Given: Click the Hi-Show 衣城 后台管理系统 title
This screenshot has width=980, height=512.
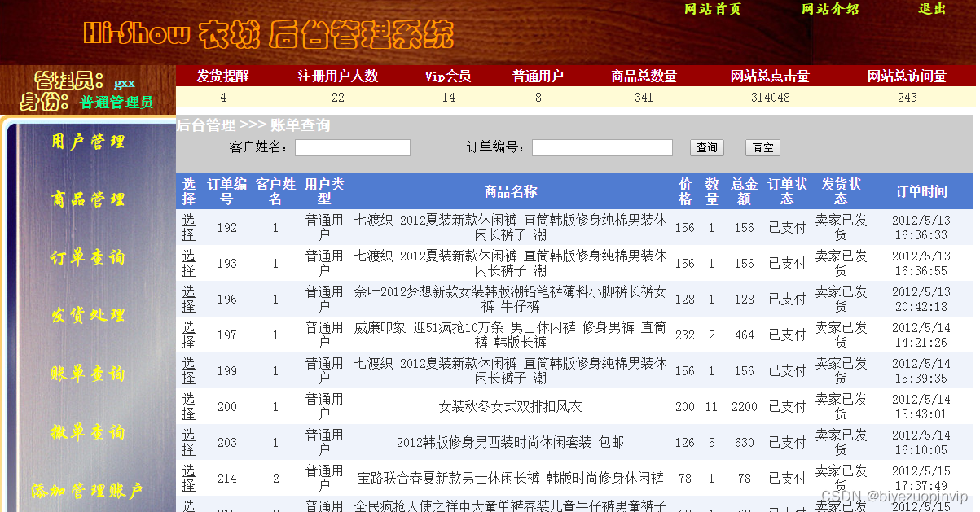Looking at the screenshot, I should click(268, 34).
